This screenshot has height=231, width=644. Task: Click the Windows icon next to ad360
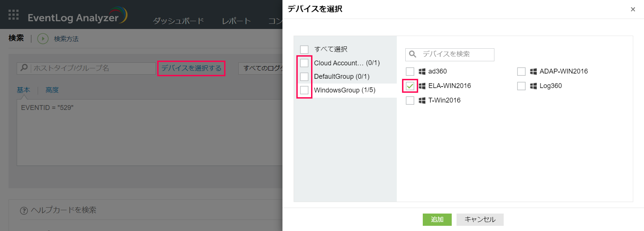422,71
